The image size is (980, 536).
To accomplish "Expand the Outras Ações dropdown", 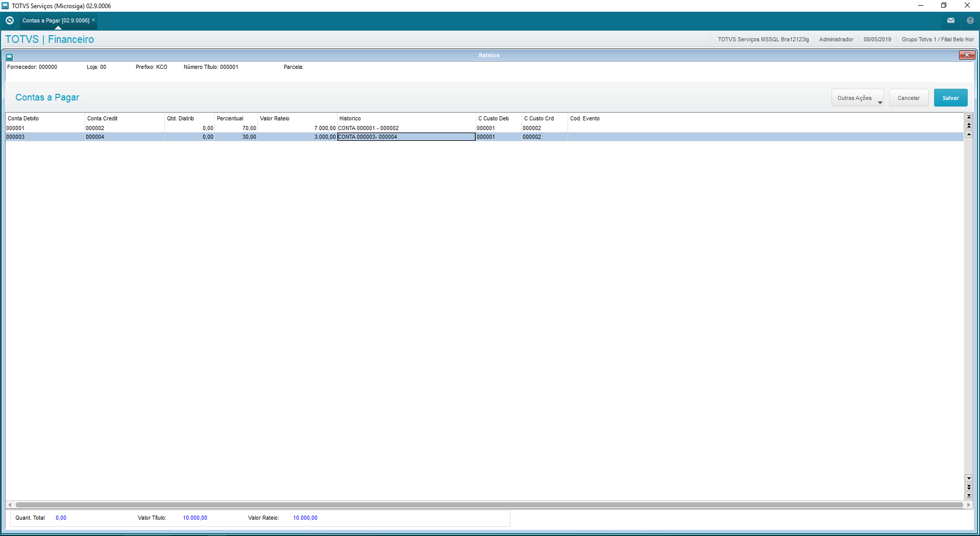I will (x=857, y=98).
